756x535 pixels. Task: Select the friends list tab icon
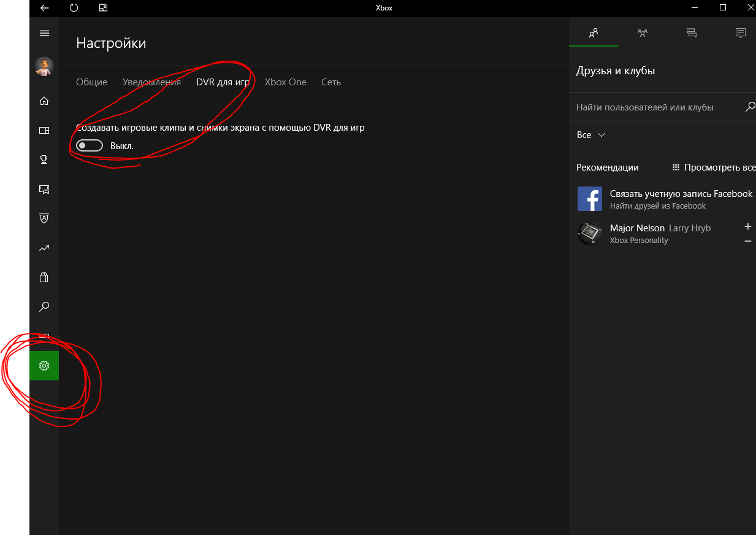[594, 33]
